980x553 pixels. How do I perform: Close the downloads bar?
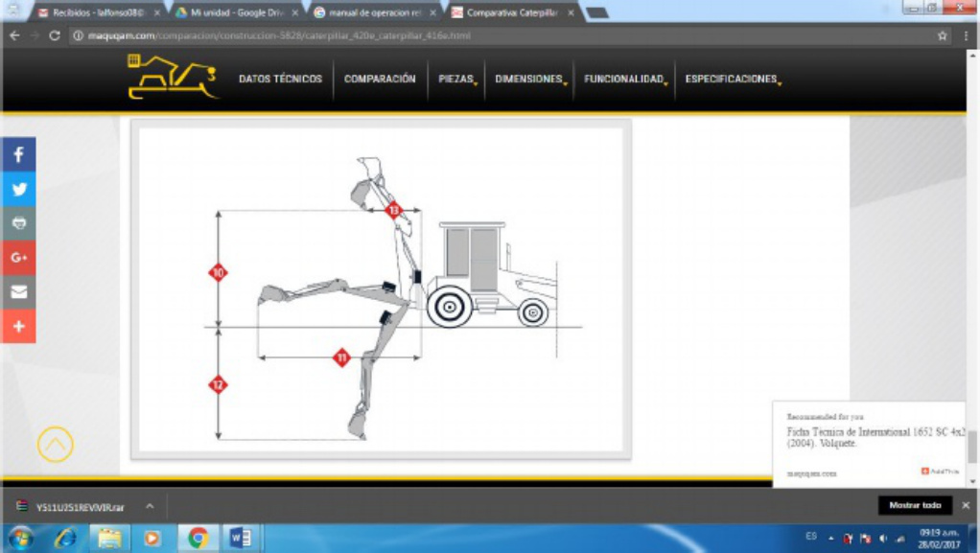pyautogui.click(x=966, y=505)
